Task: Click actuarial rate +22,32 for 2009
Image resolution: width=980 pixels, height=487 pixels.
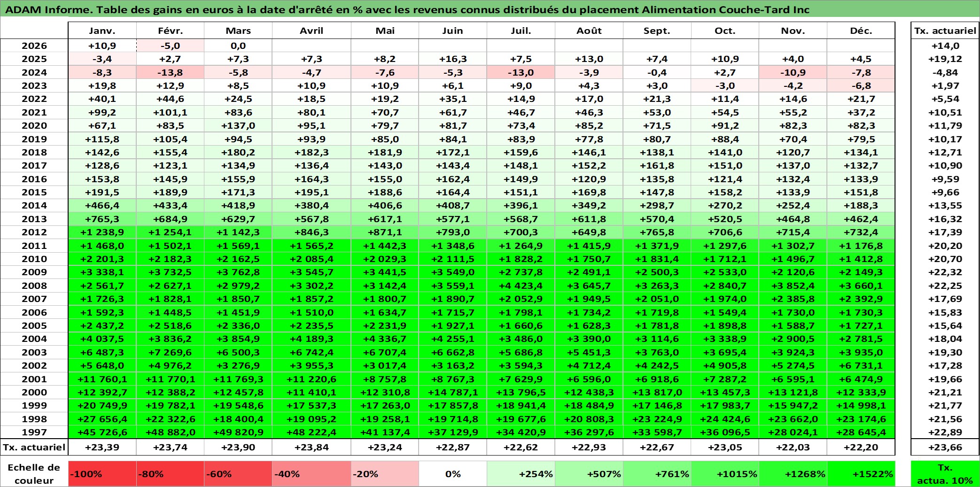Action: pyautogui.click(x=945, y=272)
